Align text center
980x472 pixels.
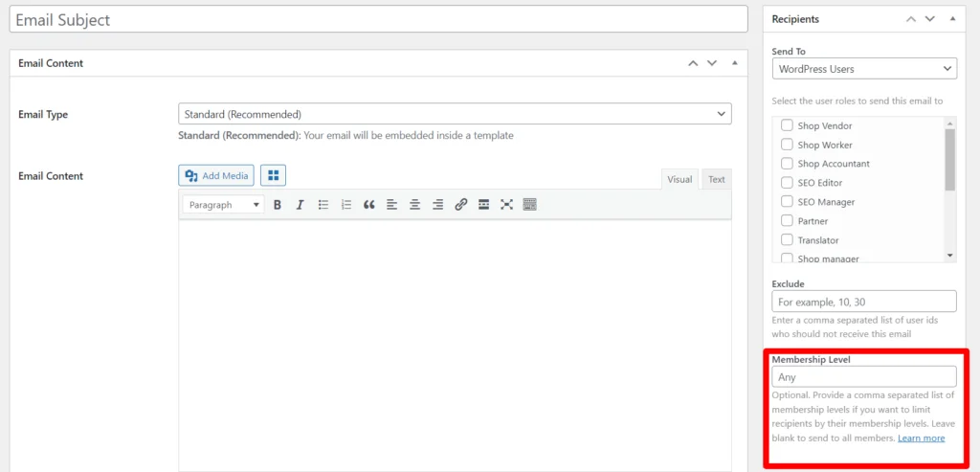click(415, 205)
